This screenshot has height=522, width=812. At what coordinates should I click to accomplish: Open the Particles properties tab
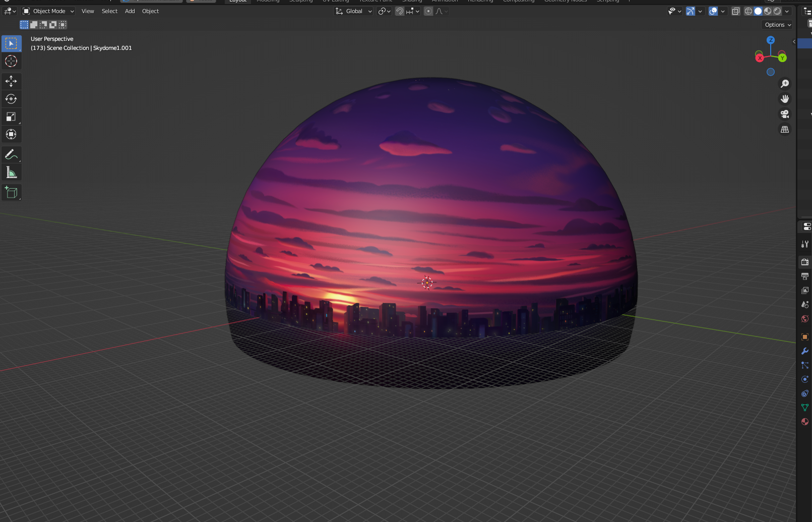tap(805, 365)
